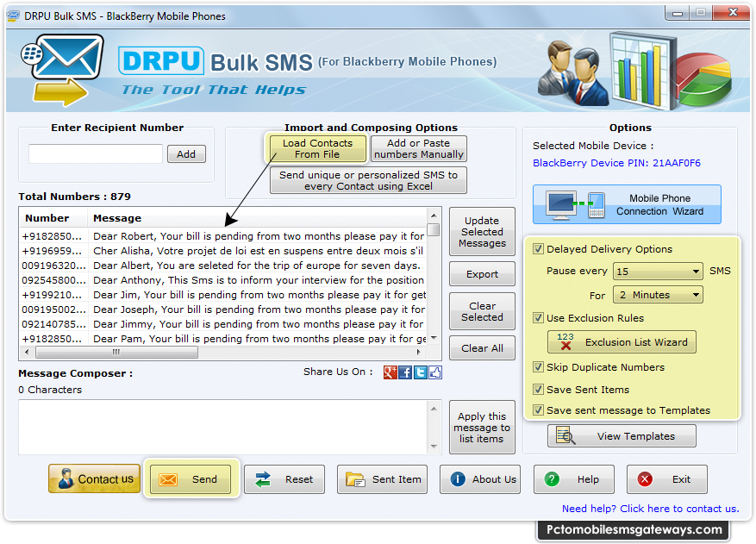Click the Facebook share icon

click(405, 372)
